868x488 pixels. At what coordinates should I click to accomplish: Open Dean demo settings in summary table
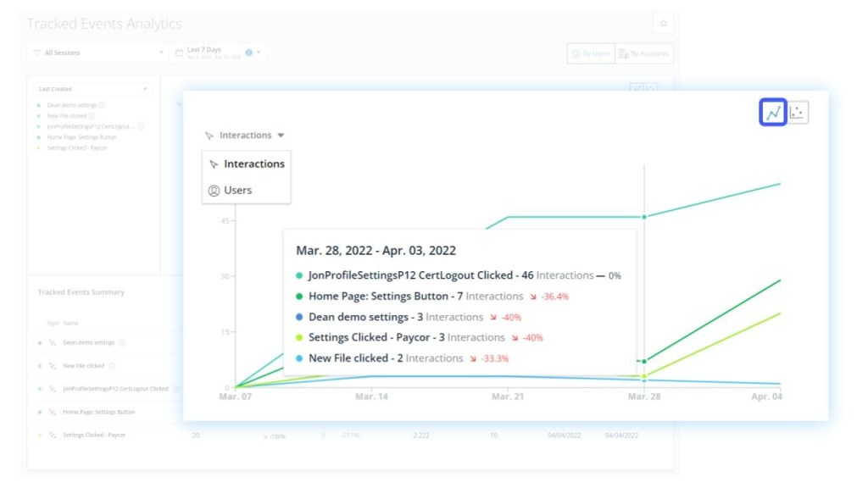(x=88, y=342)
